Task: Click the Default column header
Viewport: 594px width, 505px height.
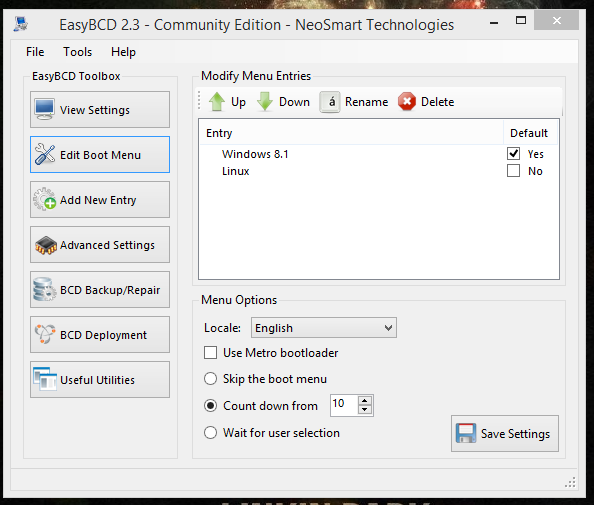Action: (530, 133)
